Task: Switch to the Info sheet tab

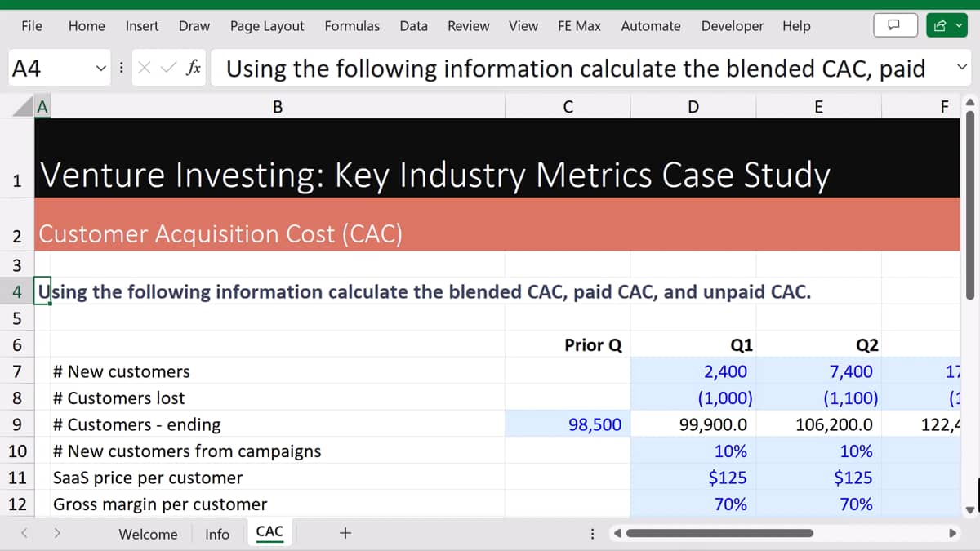Action: pyautogui.click(x=217, y=534)
